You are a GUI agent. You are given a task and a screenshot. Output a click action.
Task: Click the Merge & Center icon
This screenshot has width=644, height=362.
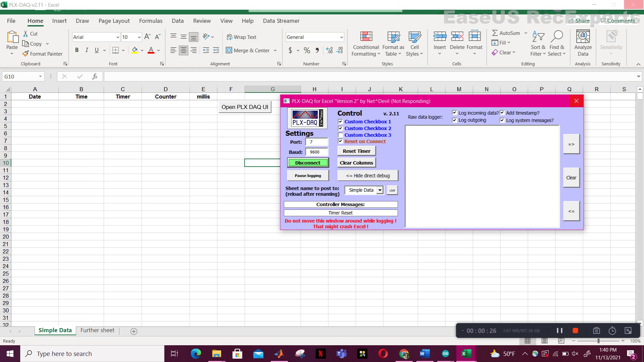click(229, 50)
